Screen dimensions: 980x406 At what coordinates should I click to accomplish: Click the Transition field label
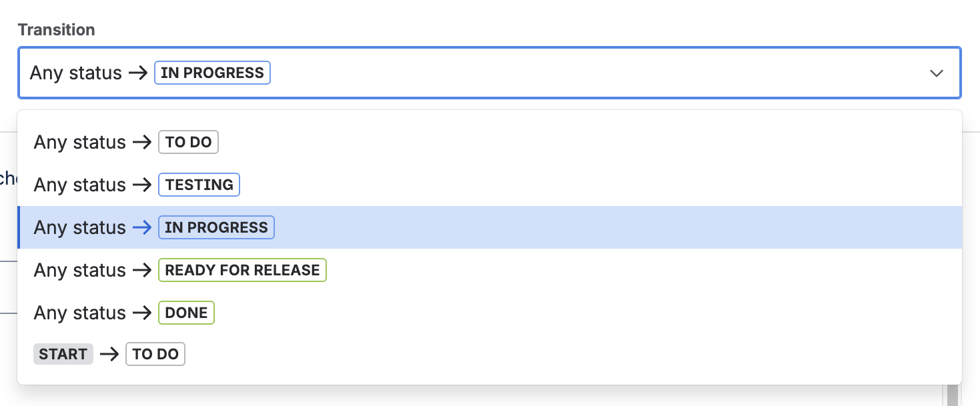pyautogui.click(x=56, y=29)
